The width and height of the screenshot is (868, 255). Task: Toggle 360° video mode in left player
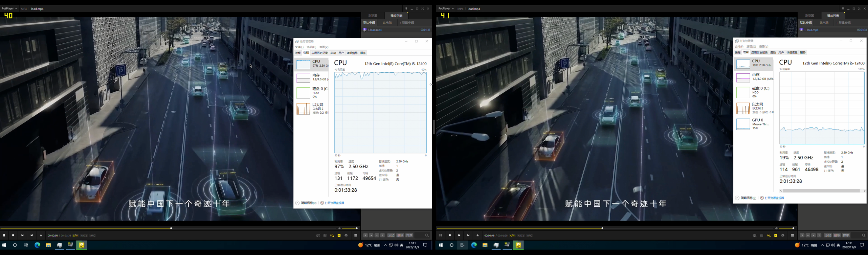[x=318, y=235]
